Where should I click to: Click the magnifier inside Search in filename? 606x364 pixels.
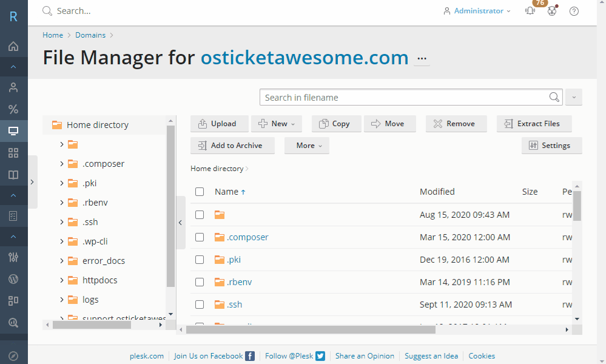pyautogui.click(x=554, y=97)
